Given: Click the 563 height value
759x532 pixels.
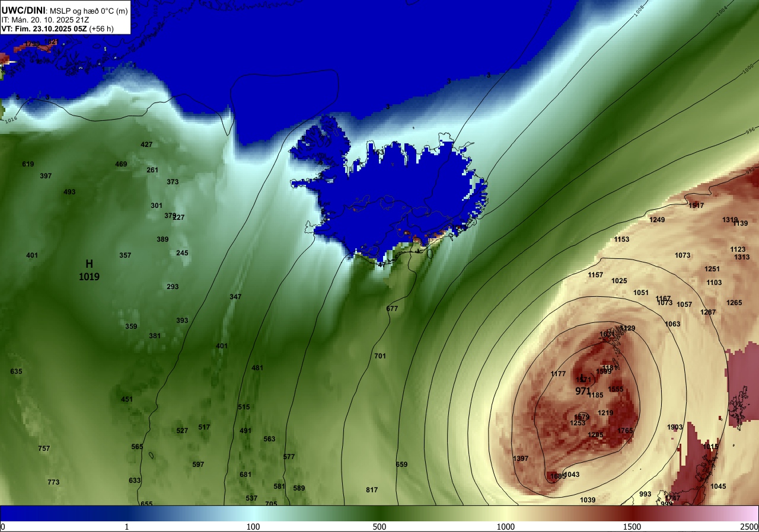Looking at the screenshot, I should tap(269, 439).
